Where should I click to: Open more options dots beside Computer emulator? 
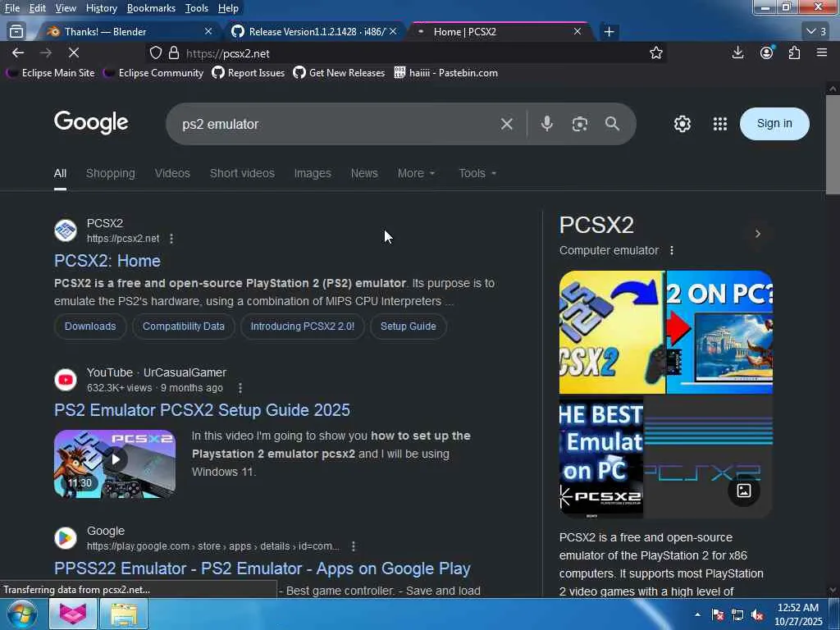pos(672,250)
